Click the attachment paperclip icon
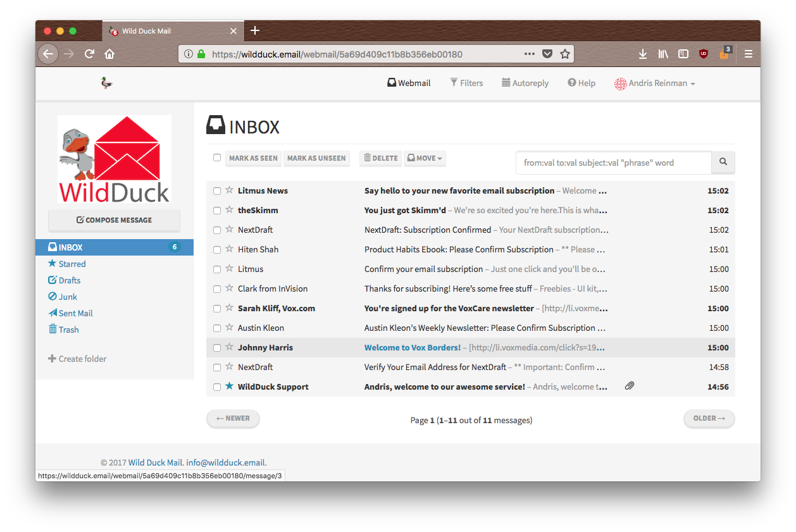Image resolution: width=796 pixels, height=532 pixels. (630, 387)
